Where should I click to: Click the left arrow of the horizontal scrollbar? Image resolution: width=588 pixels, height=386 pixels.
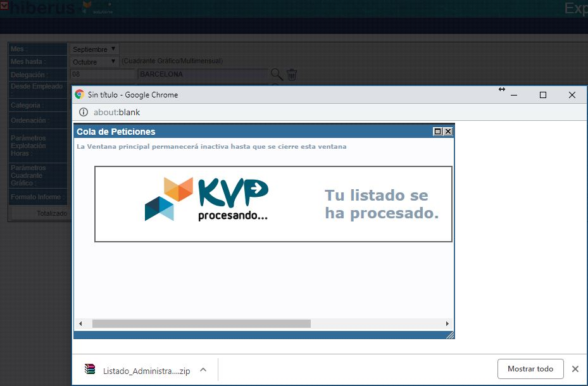[x=80, y=323]
